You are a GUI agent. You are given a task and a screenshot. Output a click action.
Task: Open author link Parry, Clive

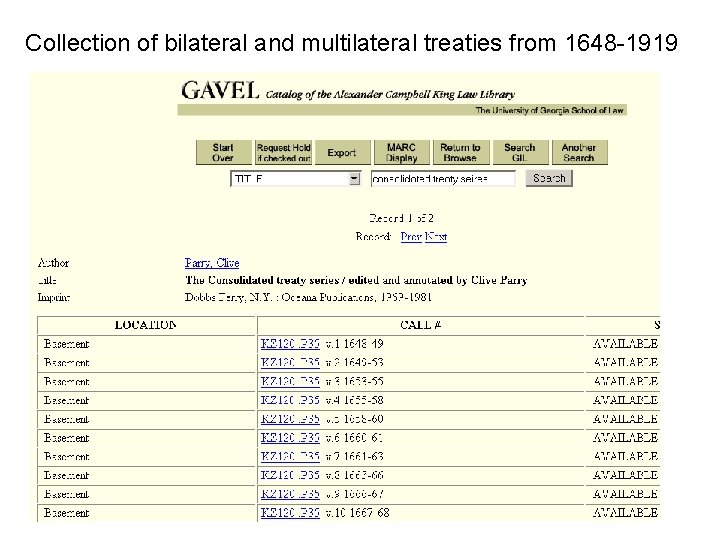(x=212, y=263)
